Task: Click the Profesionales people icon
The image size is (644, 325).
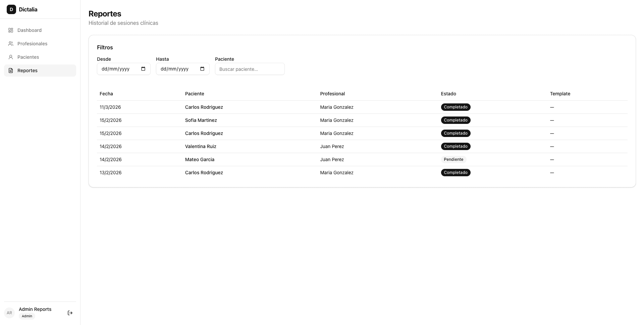Action: [x=11, y=44]
